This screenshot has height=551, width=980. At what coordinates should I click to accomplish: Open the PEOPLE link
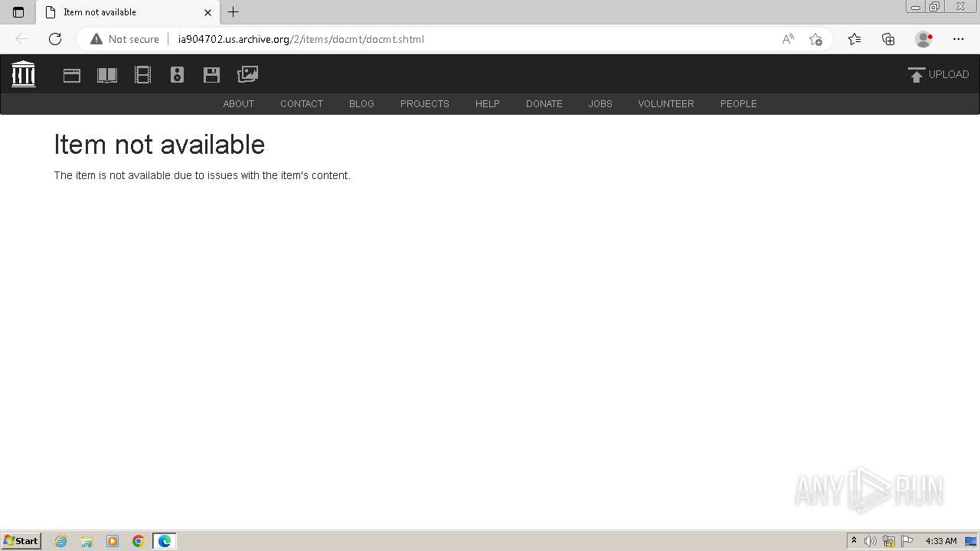[739, 103]
